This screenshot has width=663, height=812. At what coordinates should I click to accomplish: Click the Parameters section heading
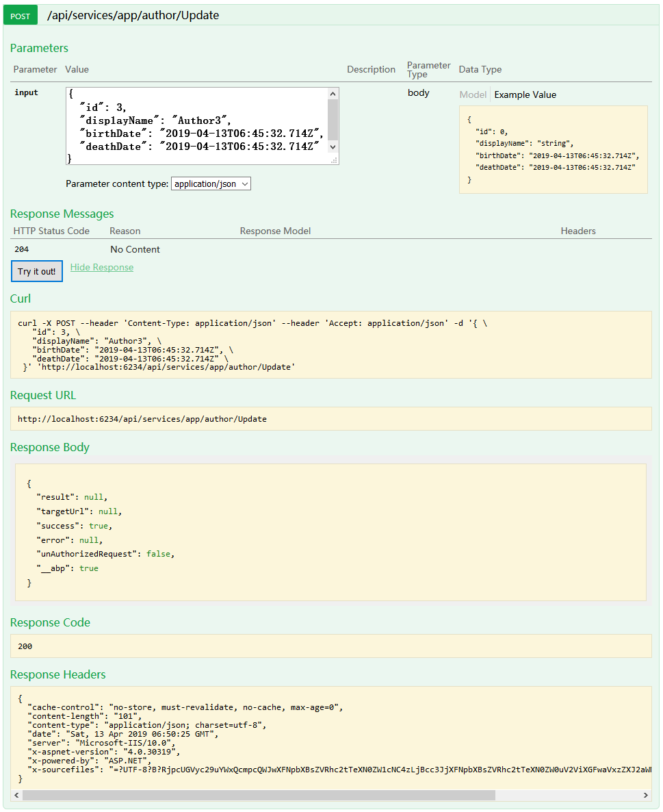(39, 48)
